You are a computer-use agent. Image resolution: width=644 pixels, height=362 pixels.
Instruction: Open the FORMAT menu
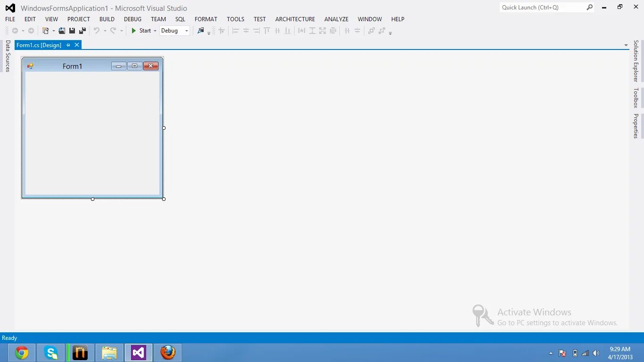206,19
